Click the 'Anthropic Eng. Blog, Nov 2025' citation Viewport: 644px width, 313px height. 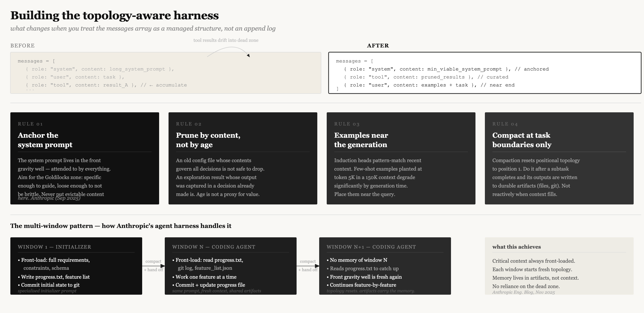click(x=523, y=292)
